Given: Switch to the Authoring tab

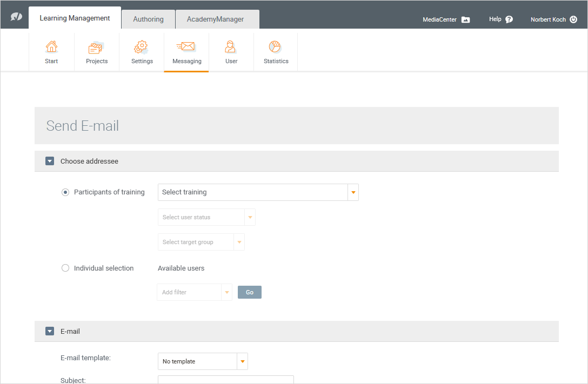Looking at the screenshot, I should (148, 19).
